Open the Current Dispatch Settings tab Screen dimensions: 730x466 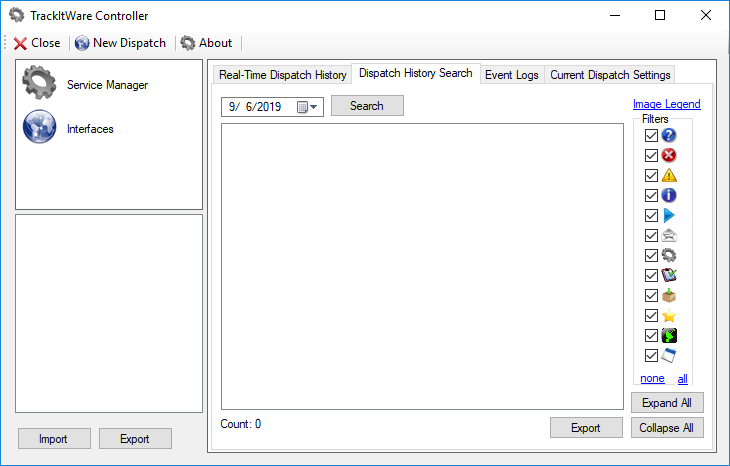610,75
